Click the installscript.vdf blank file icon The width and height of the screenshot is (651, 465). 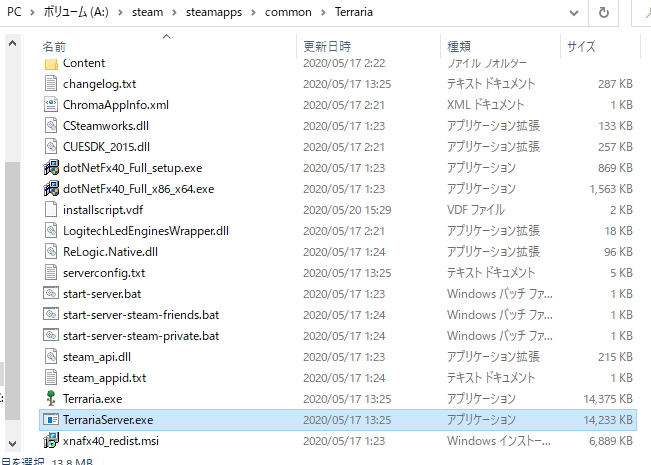tap(51, 210)
